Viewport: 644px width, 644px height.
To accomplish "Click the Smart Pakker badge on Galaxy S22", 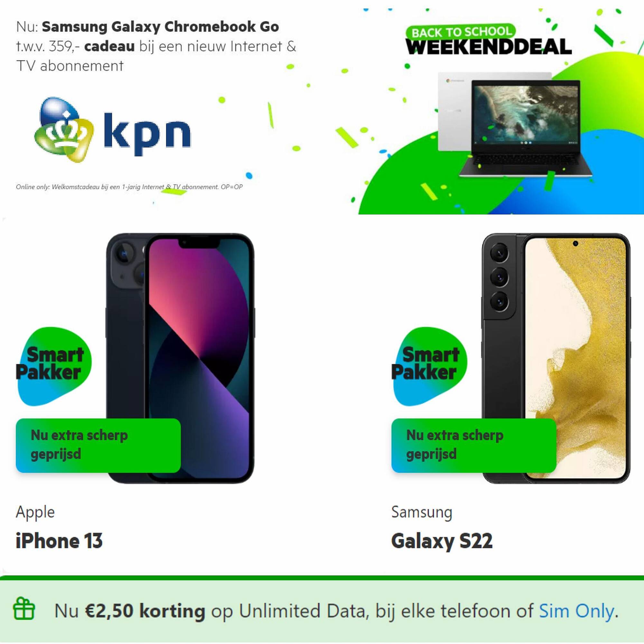I will 429,366.
